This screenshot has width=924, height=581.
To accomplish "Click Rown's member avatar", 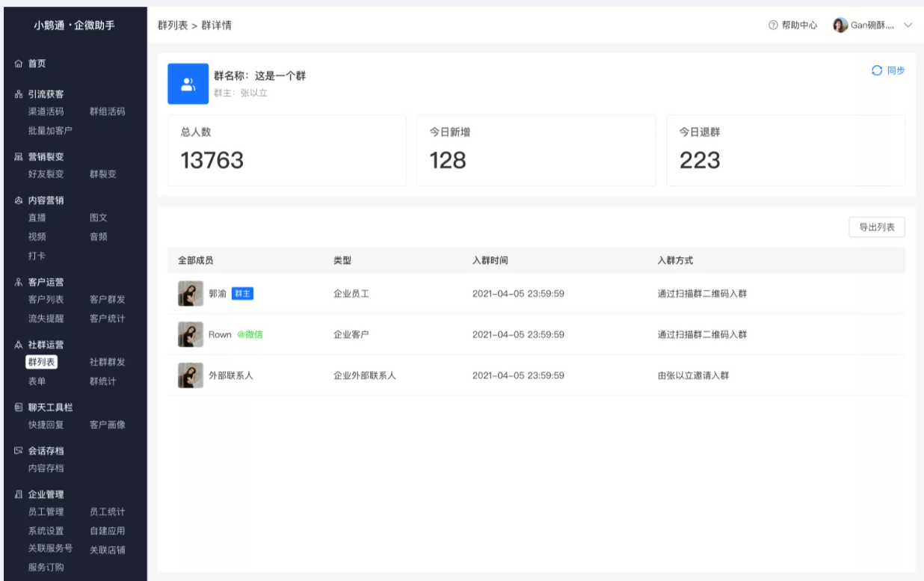I will 191,334.
